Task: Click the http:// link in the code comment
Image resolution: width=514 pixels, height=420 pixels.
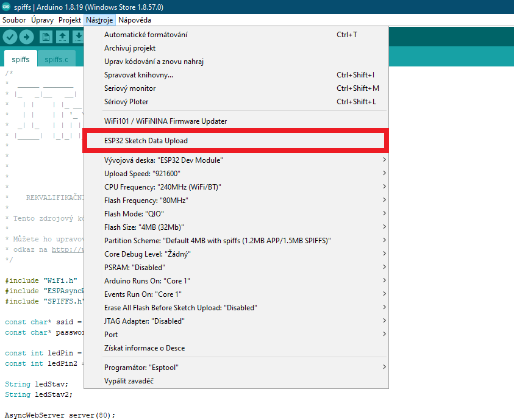Action: (68, 249)
